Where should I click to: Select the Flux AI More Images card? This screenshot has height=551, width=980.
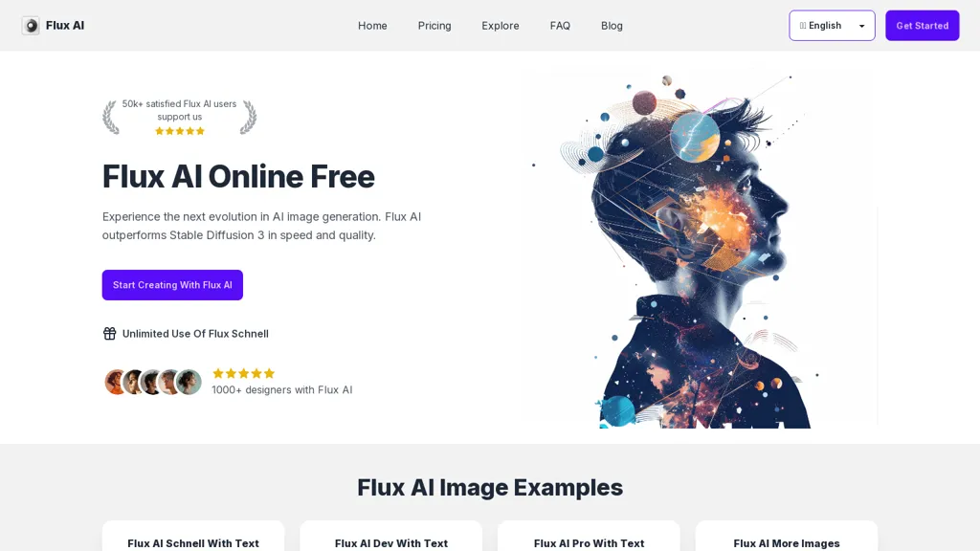click(787, 536)
